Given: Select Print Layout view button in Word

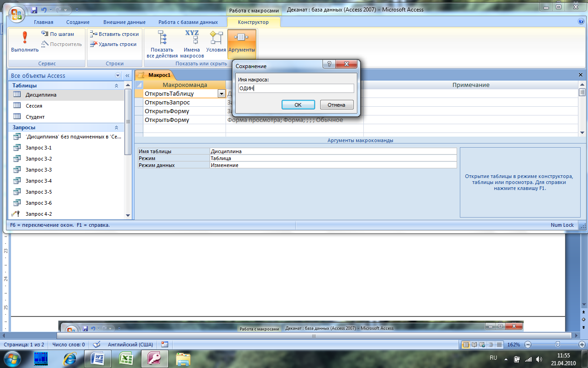Looking at the screenshot, I should (466, 345).
